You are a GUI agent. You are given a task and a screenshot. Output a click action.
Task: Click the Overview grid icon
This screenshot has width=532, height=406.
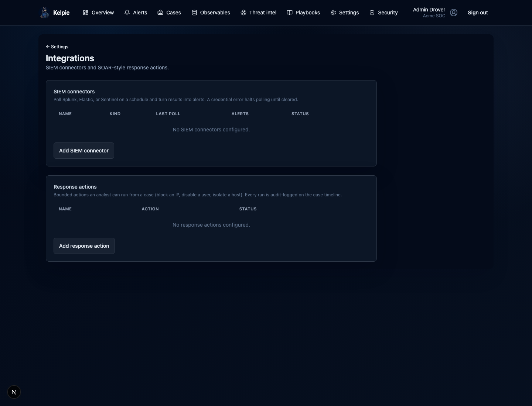click(86, 13)
